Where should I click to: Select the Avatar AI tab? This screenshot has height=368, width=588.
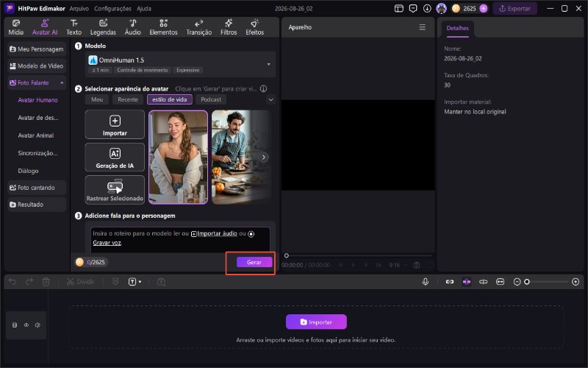click(x=45, y=27)
